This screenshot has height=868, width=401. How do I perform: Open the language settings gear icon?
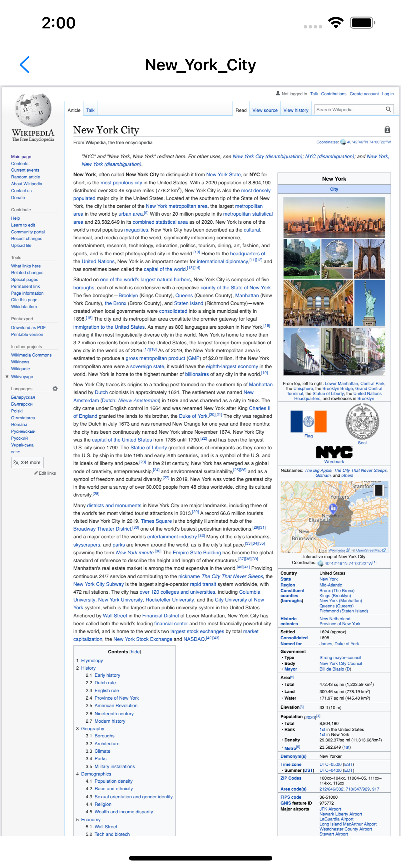click(x=55, y=388)
